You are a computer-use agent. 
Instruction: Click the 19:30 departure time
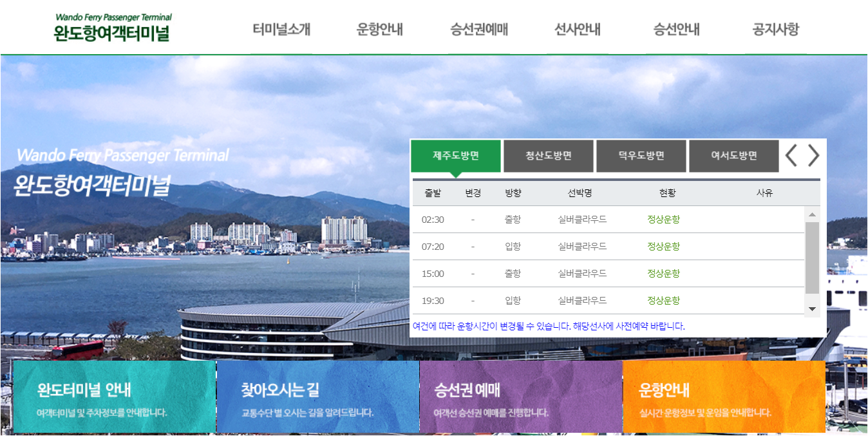coord(433,301)
